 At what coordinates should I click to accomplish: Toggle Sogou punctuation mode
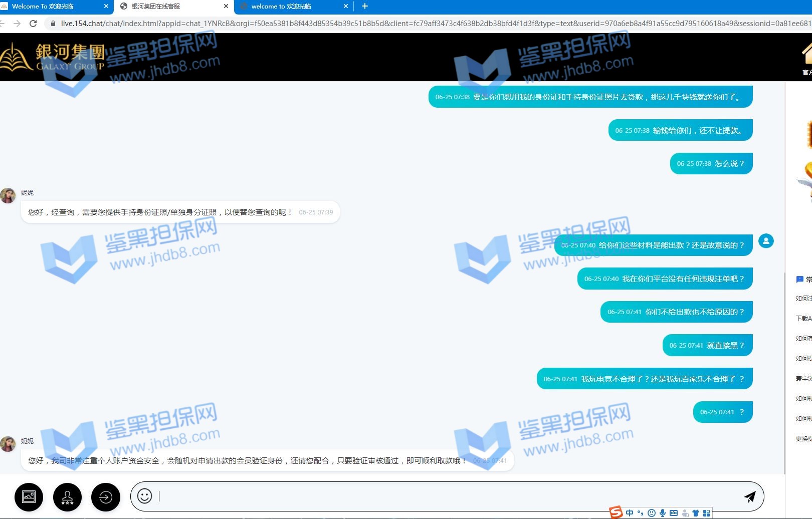(x=640, y=513)
